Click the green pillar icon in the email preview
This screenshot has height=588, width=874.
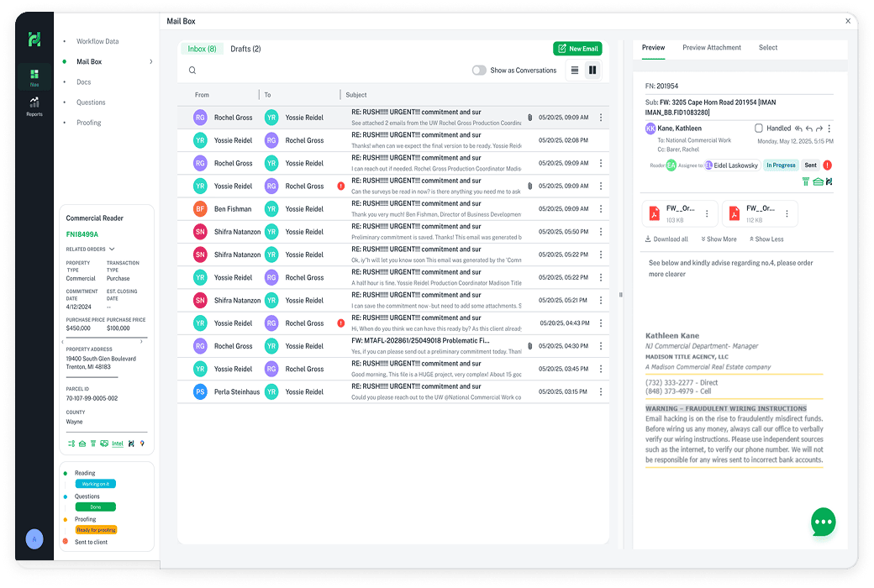(805, 181)
